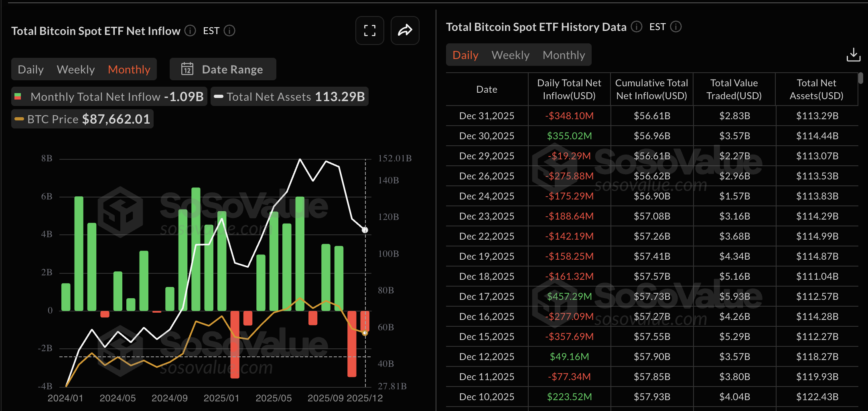Screen dimensions: 868x411
Task: Open info icon beside History Data title
Action: click(x=637, y=26)
